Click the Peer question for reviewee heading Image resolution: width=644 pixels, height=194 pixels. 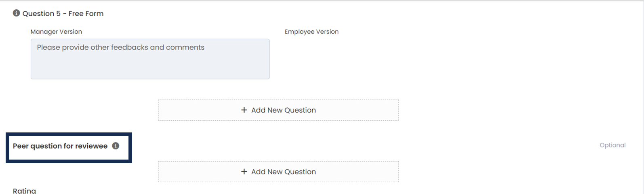[x=60, y=146]
